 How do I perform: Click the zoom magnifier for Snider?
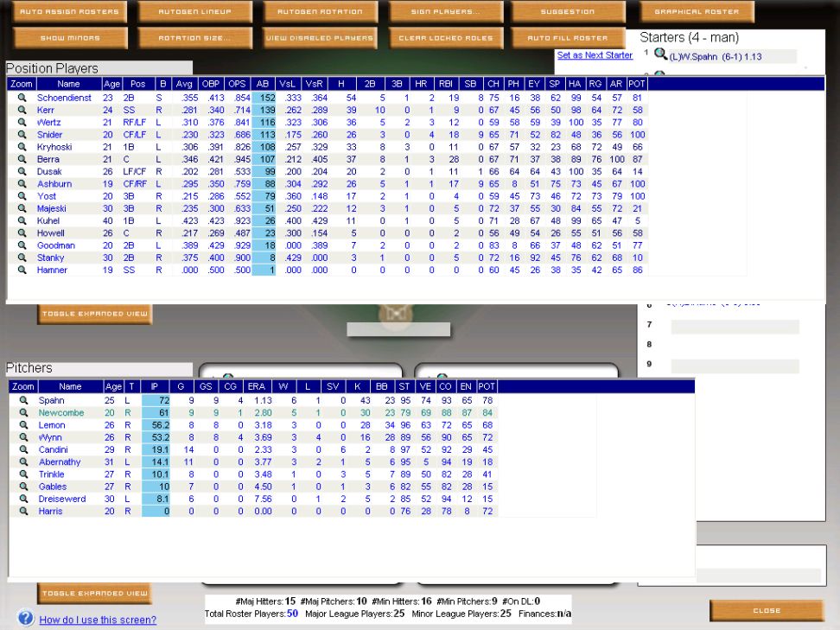pyautogui.click(x=22, y=135)
